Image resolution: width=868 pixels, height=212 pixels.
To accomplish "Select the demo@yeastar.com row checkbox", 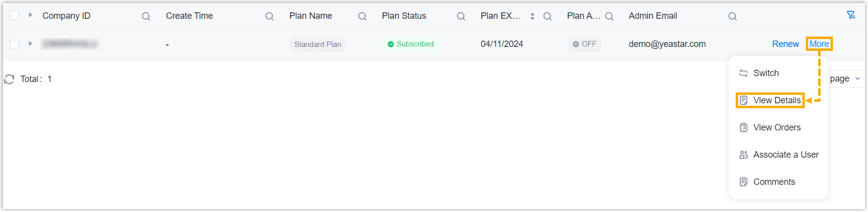I will 15,44.
